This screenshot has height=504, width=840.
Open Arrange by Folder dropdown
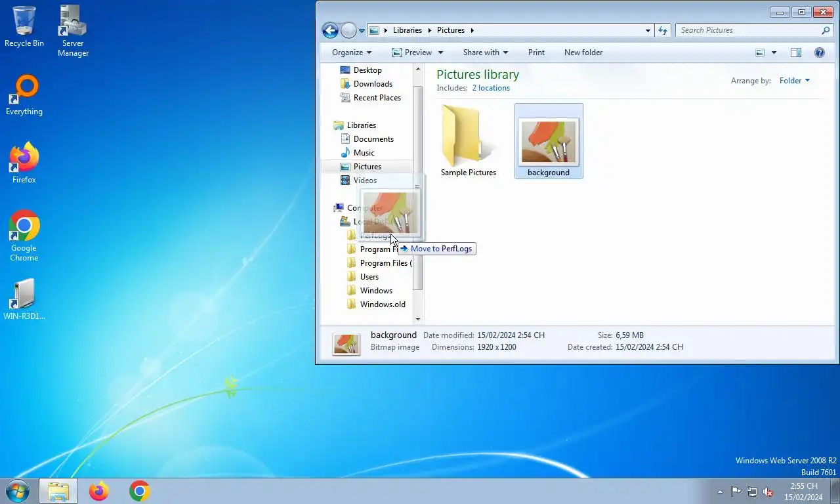pos(795,81)
